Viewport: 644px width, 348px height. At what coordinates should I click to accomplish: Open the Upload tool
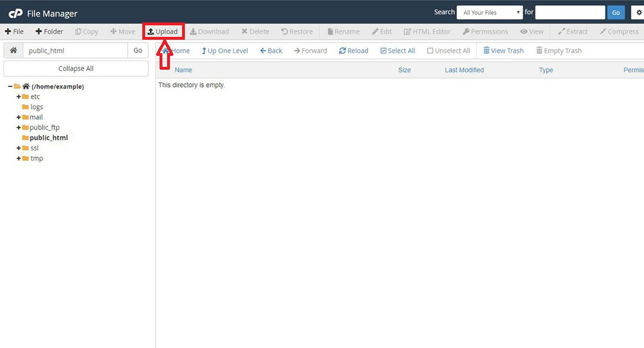pyautogui.click(x=163, y=32)
